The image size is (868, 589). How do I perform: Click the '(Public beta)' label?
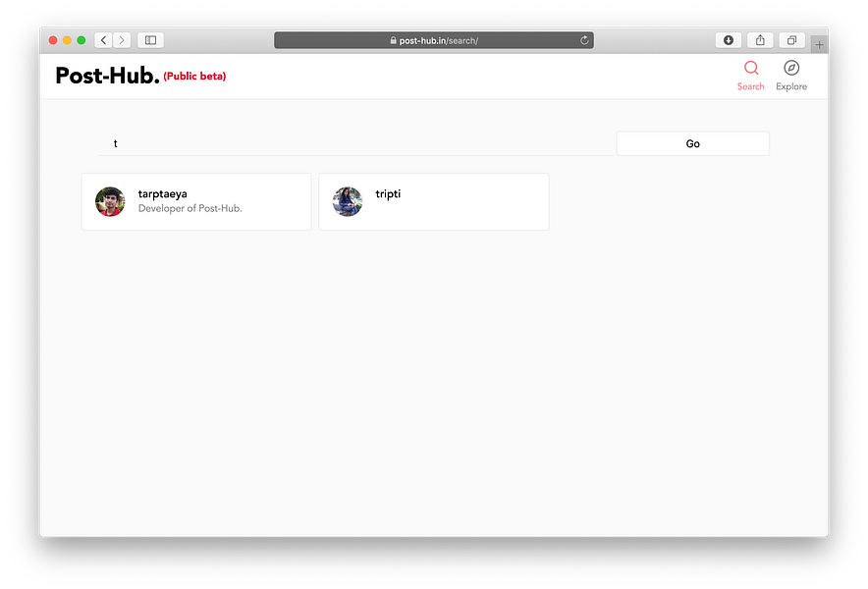[194, 76]
